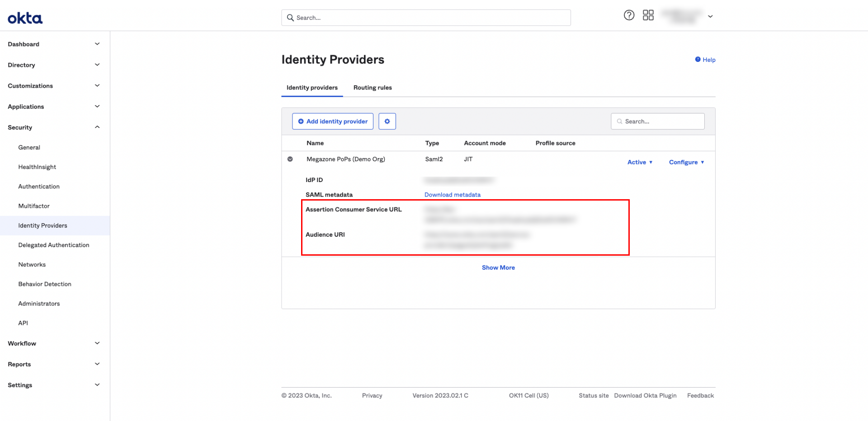Select the Identity providers tab
Image resolution: width=868 pixels, height=421 pixels.
point(312,88)
